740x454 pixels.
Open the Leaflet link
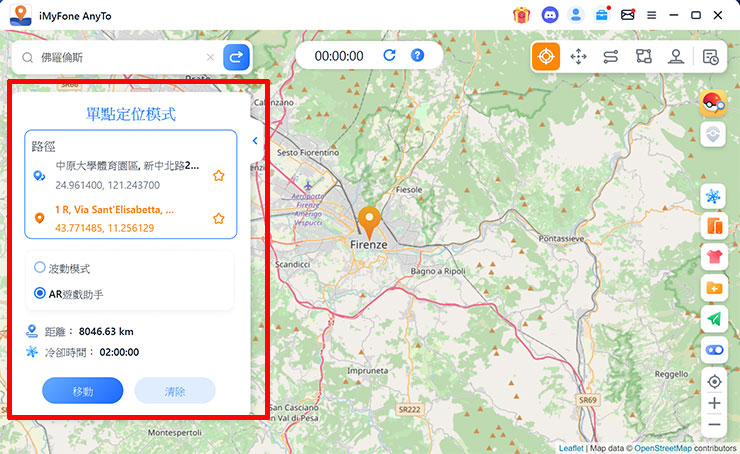571,448
